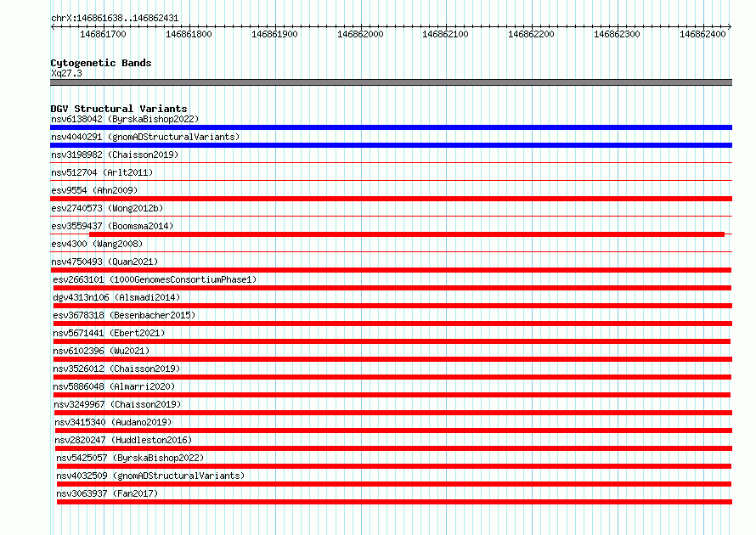Click esv9554 (Ahn2009) variant label
The height and width of the screenshot is (535, 756).
94,190
